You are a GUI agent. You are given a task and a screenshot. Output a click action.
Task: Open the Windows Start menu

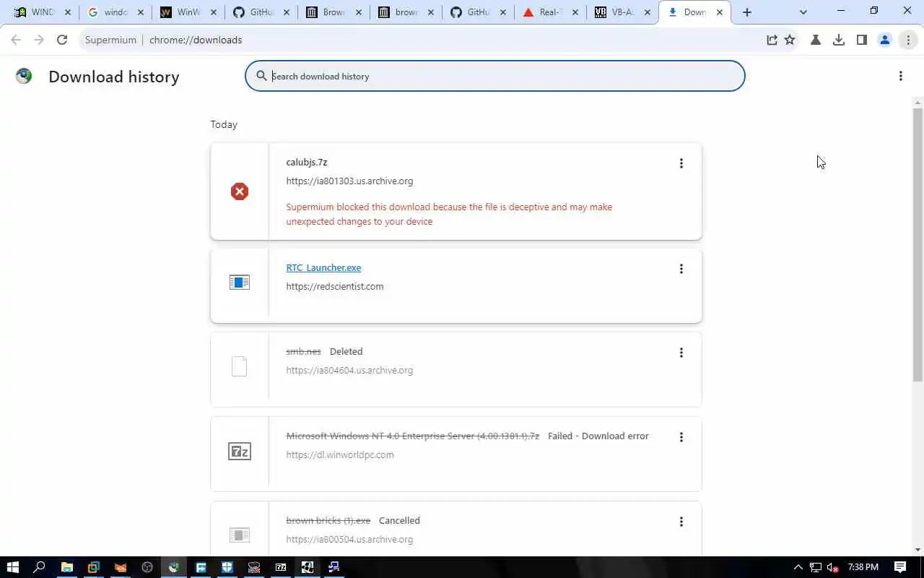click(12, 567)
